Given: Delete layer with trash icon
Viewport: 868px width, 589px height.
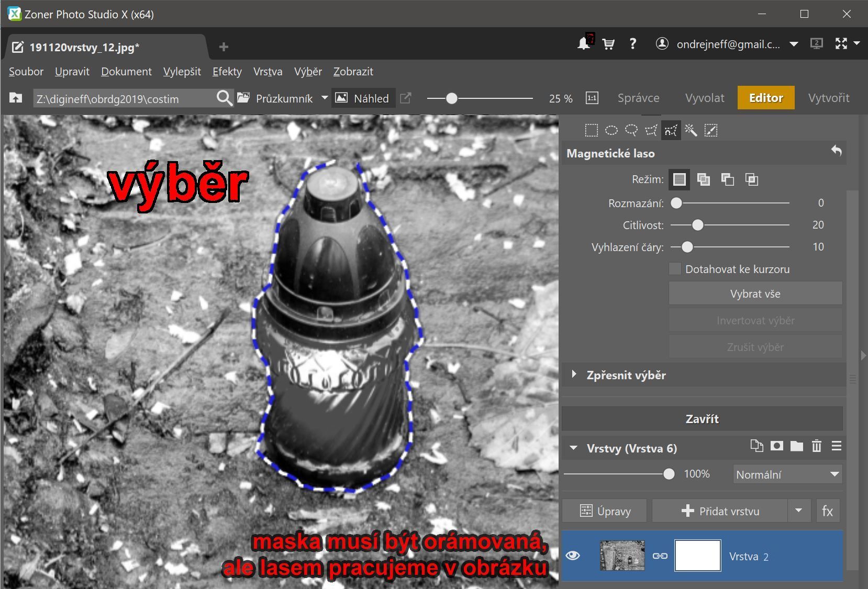Looking at the screenshot, I should (816, 446).
